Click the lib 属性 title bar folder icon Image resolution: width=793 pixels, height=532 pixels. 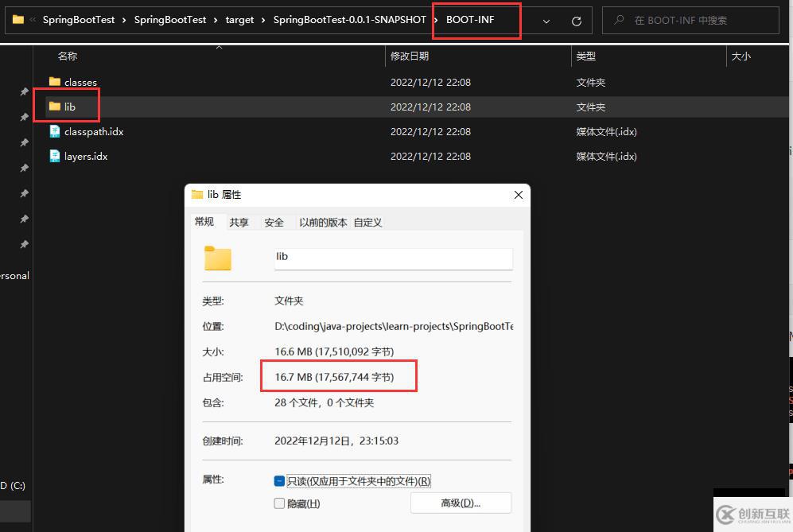[197, 194]
